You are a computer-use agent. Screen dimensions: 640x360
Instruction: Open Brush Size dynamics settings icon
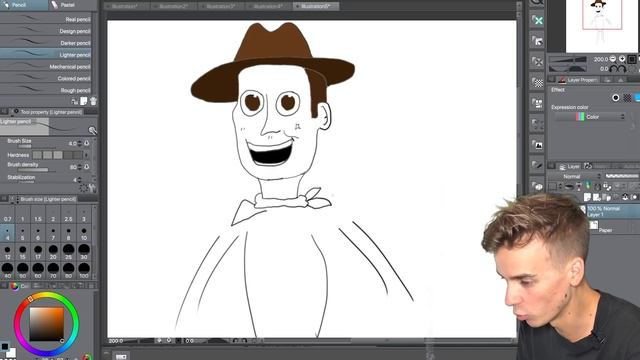tap(87, 143)
